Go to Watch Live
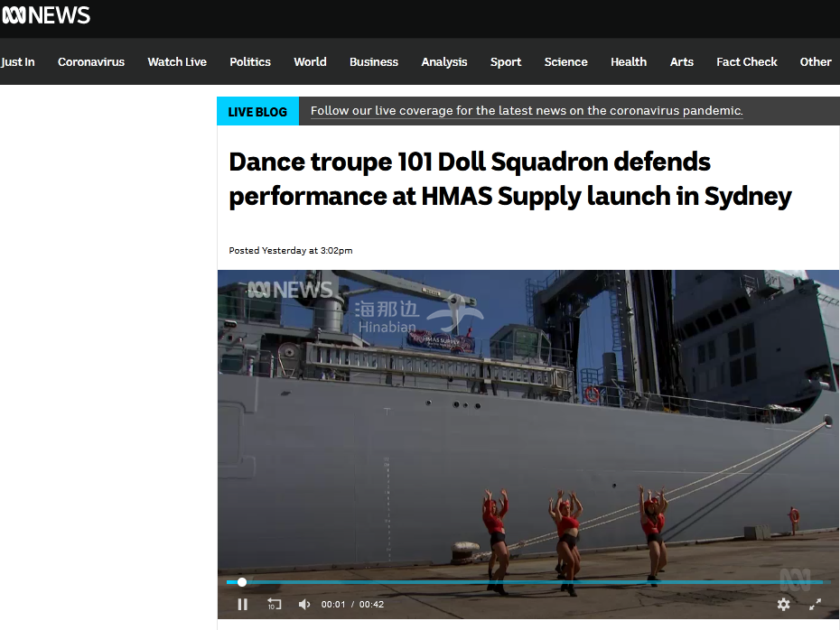 (x=177, y=61)
